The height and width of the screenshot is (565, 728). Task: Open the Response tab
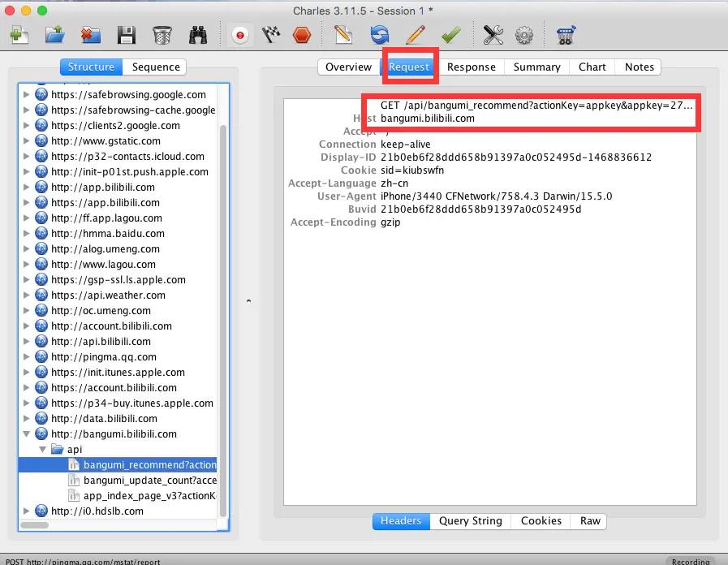pos(472,67)
